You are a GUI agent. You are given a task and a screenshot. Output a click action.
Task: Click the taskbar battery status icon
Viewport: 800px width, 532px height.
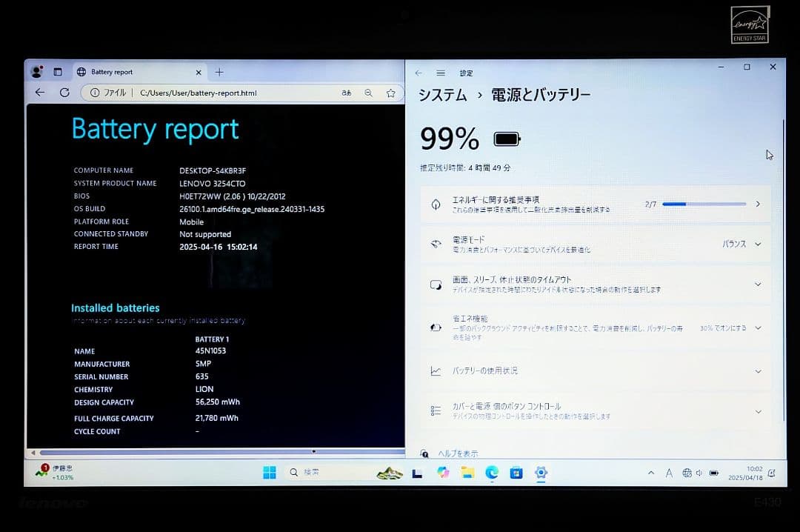click(x=714, y=473)
